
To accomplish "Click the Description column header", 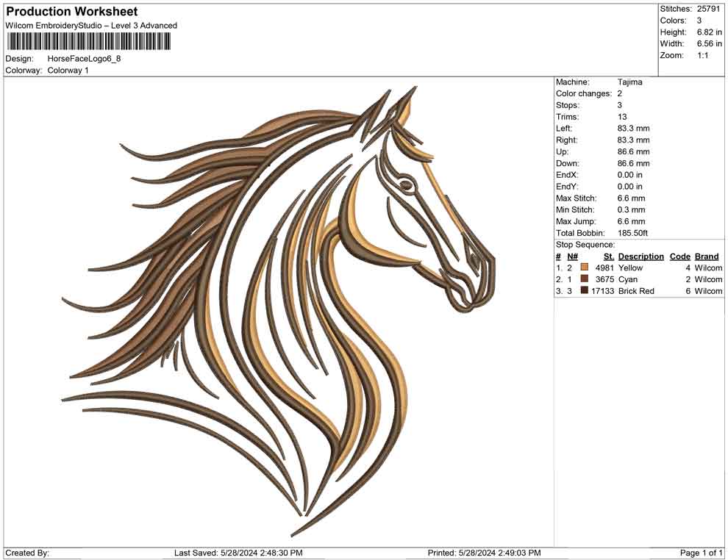I will [640, 256].
